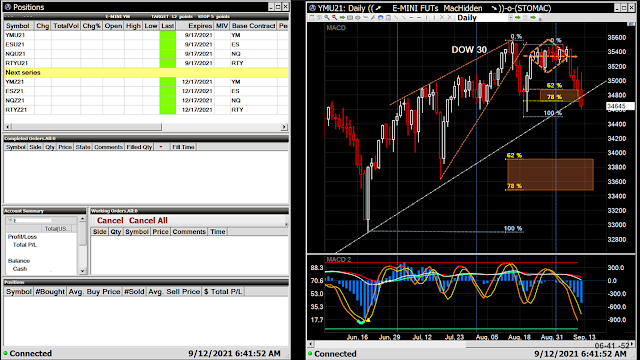This screenshot has width=640, height=360.
Task: Sort quotes by the Symbol column header
Action: [18, 26]
